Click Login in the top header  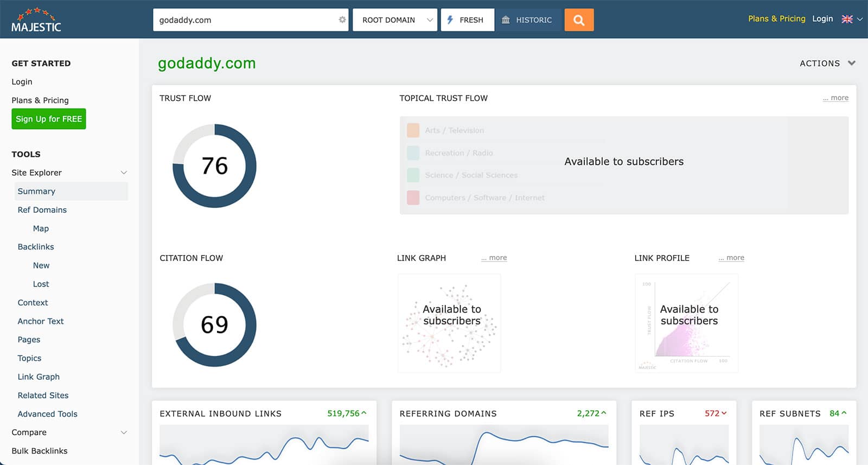click(x=822, y=18)
